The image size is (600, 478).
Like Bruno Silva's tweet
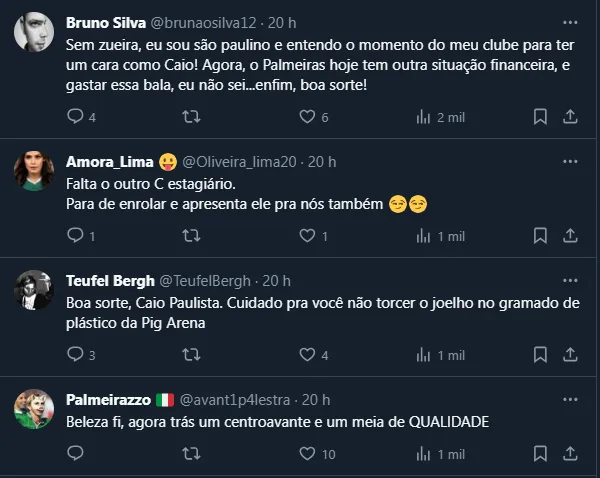[x=308, y=116]
